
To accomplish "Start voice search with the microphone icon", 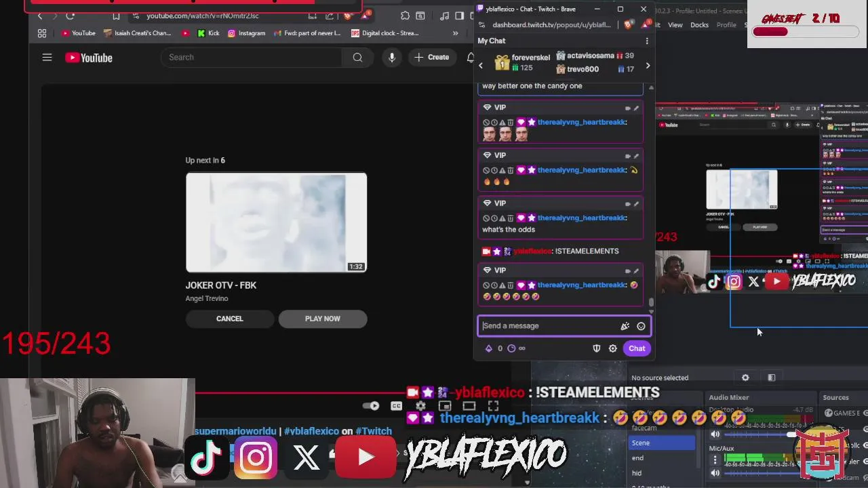I will tap(391, 58).
